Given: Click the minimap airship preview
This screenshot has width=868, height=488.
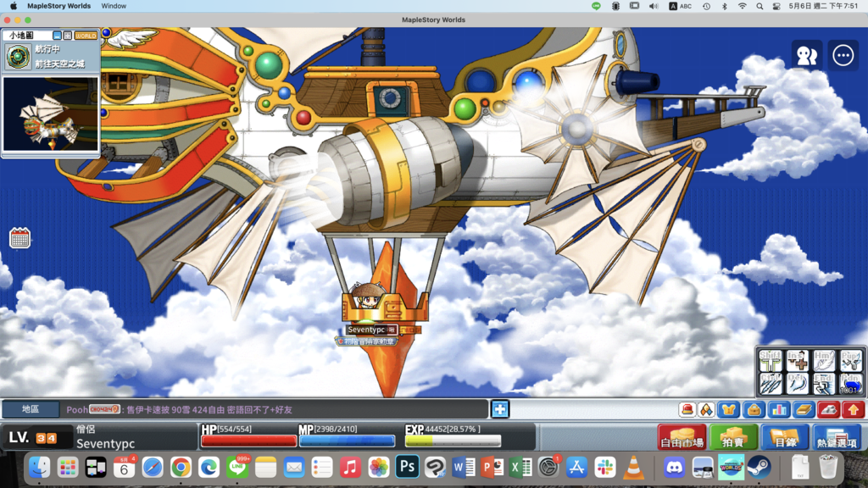Looking at the screenshot, I should 50,114.
